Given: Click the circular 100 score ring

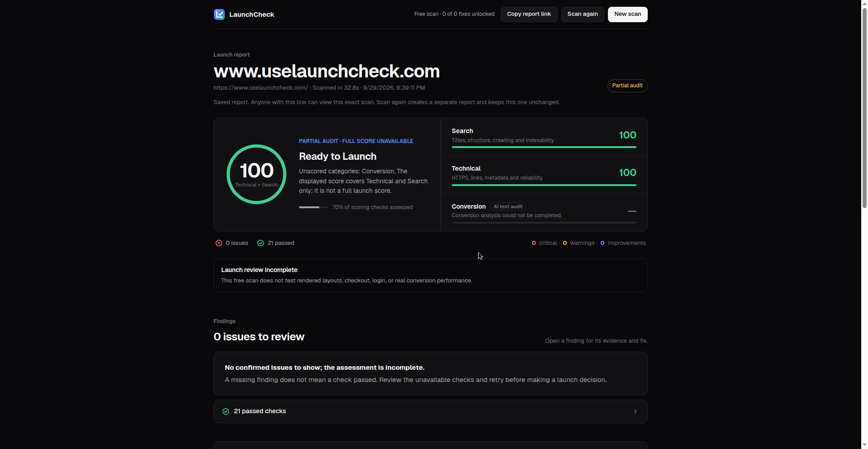Looking at the screenshot, I should (x=256, y=174).
